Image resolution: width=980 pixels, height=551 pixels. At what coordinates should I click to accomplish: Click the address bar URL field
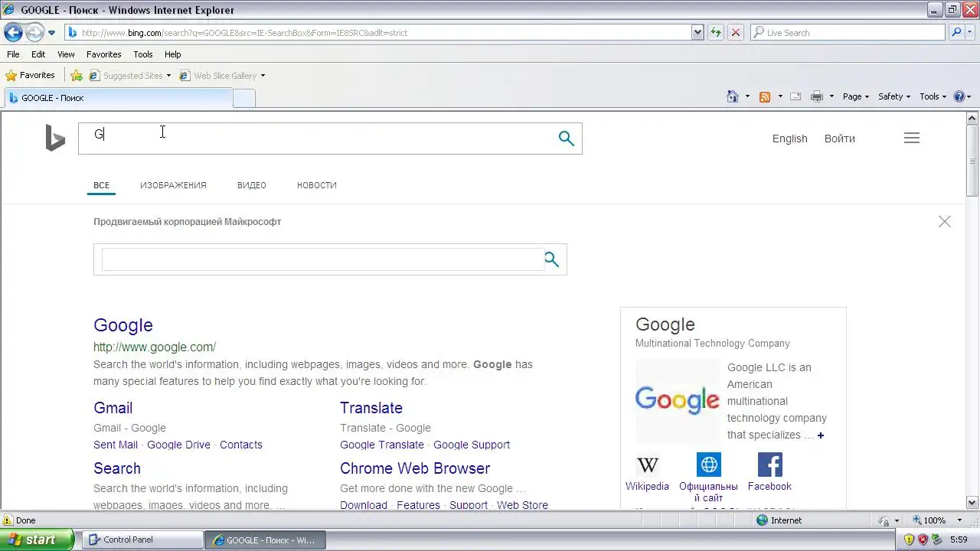tap(378, 32)
